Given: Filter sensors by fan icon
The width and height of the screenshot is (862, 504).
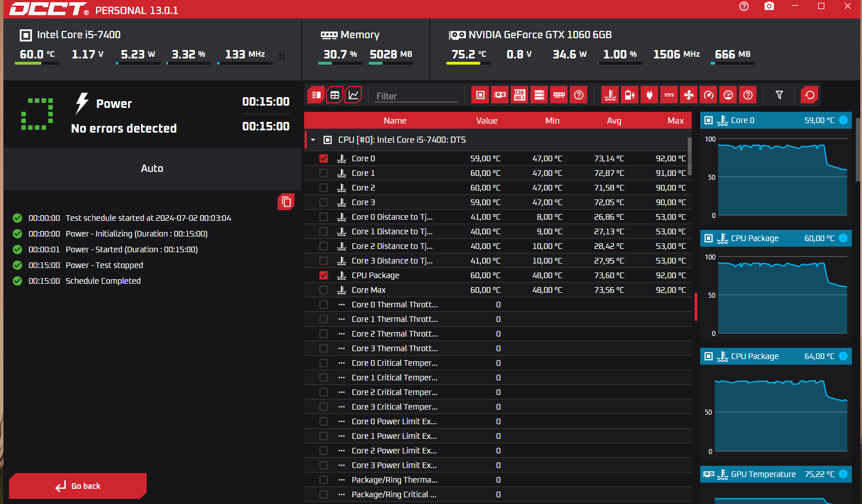Looking at the screenshot, I should coord(689,95).
